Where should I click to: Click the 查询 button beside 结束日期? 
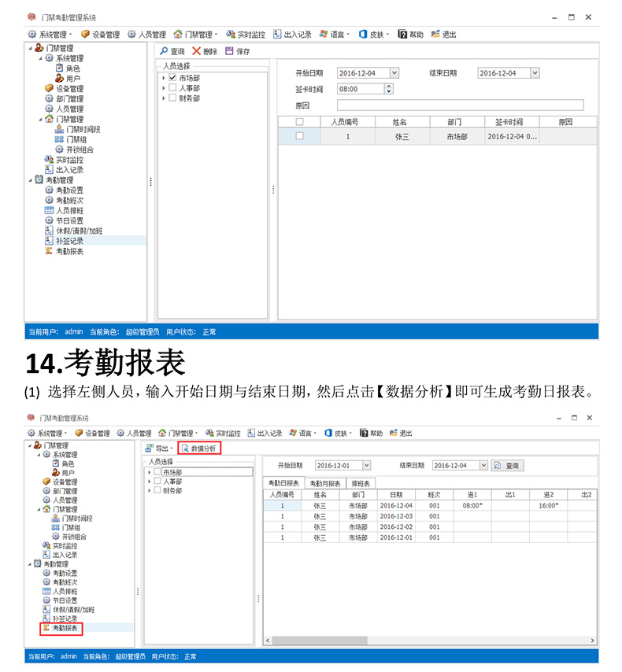tap(507, 466)
